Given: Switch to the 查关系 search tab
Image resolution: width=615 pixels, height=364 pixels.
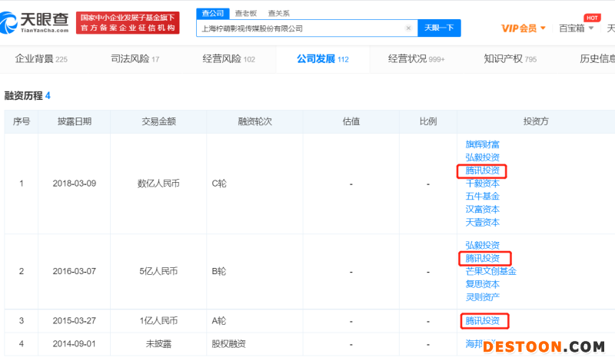Looking at the screenshot, I should (x=279, y=13).
